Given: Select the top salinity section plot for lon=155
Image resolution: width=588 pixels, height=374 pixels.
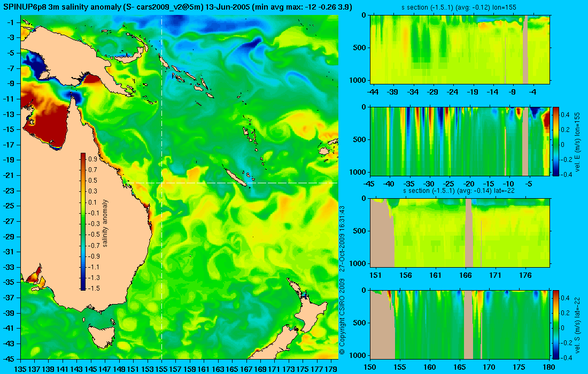Looking at the screenshot, I should coord(460,50).
